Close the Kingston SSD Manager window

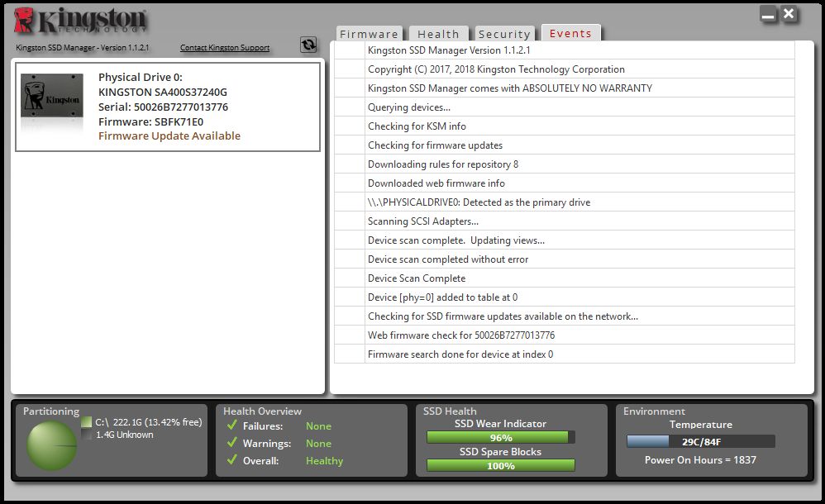[789, 14]
